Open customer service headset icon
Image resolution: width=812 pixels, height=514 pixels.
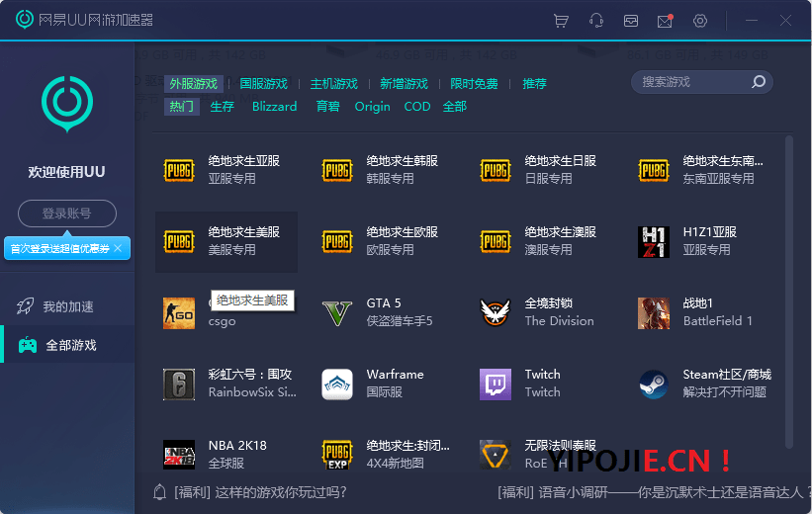click(x=596, y=21)
